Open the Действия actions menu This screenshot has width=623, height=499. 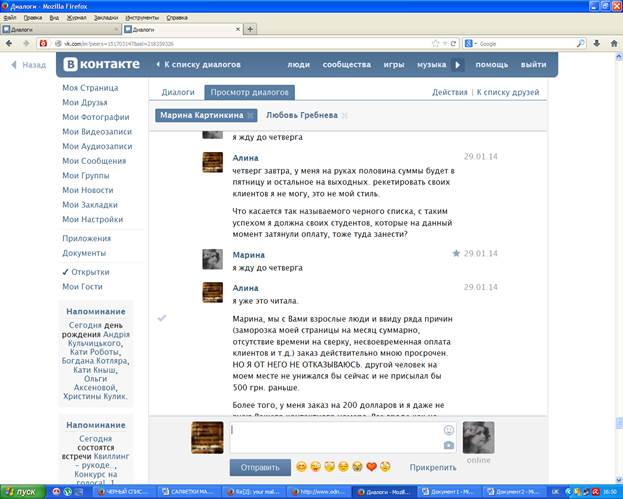pyautogui.click(x=449, y=92)
